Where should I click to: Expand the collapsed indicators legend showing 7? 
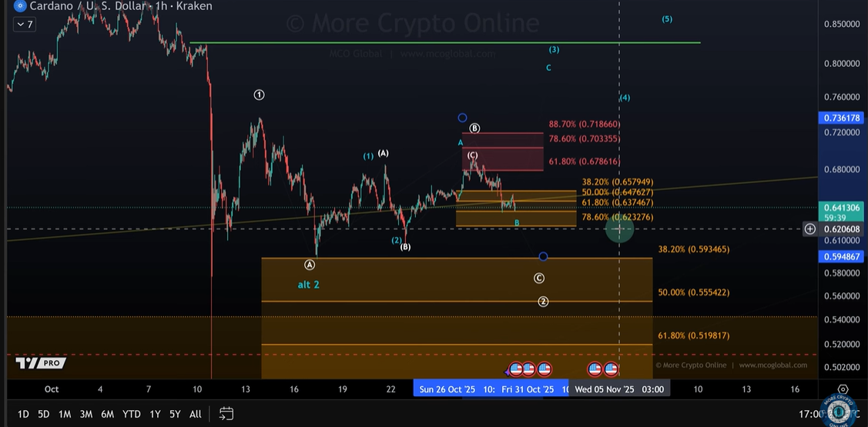24,25
